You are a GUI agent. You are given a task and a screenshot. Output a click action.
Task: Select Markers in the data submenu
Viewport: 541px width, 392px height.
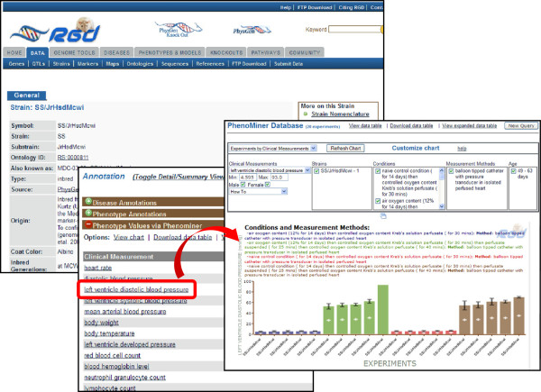[87, 64]
